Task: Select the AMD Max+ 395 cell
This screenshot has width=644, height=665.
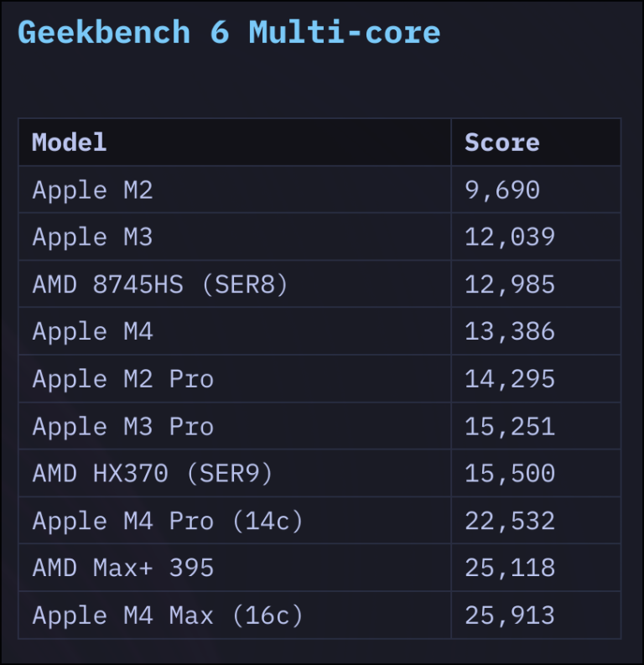Action: (x=123, y=569)
